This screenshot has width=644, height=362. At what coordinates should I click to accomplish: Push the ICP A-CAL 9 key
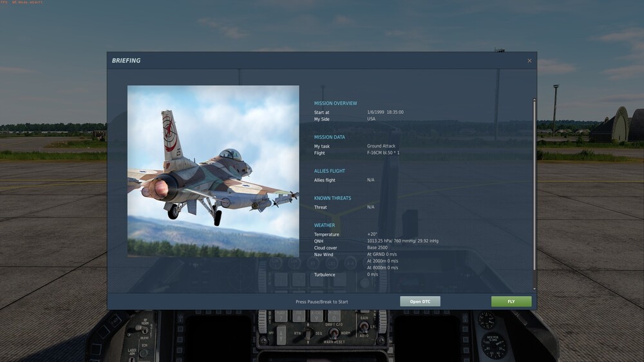coord(316,316)
